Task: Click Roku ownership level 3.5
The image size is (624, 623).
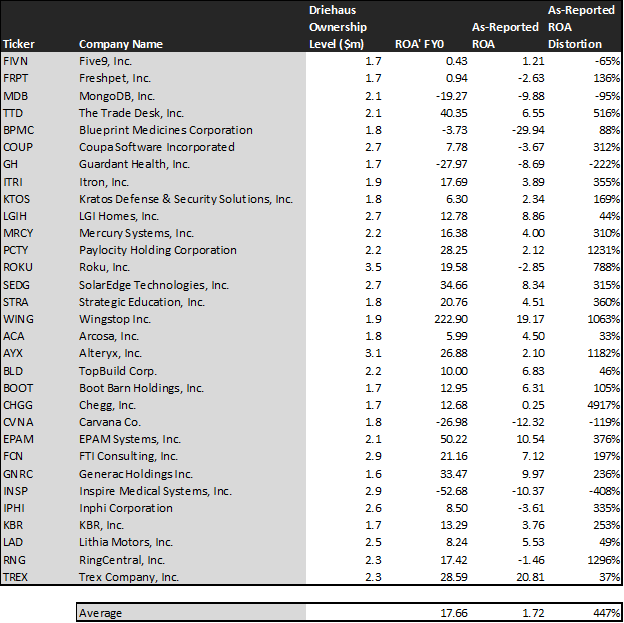Action: [x=373, y=267]
